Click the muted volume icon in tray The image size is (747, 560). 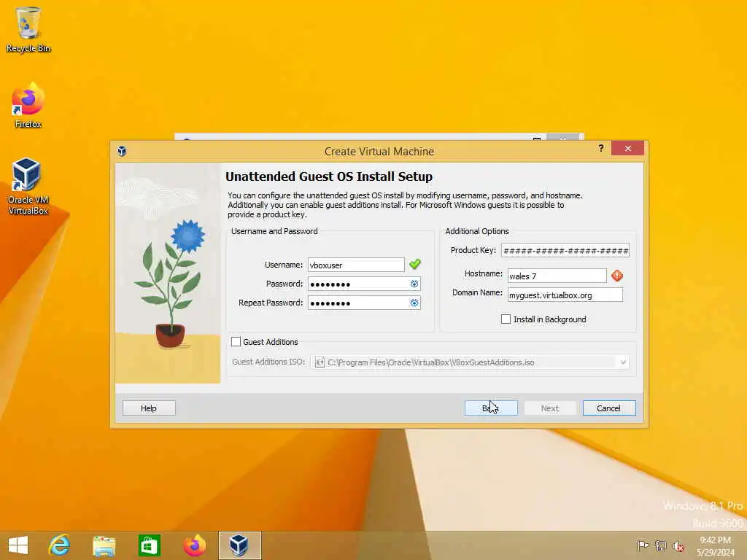point(678,545)
